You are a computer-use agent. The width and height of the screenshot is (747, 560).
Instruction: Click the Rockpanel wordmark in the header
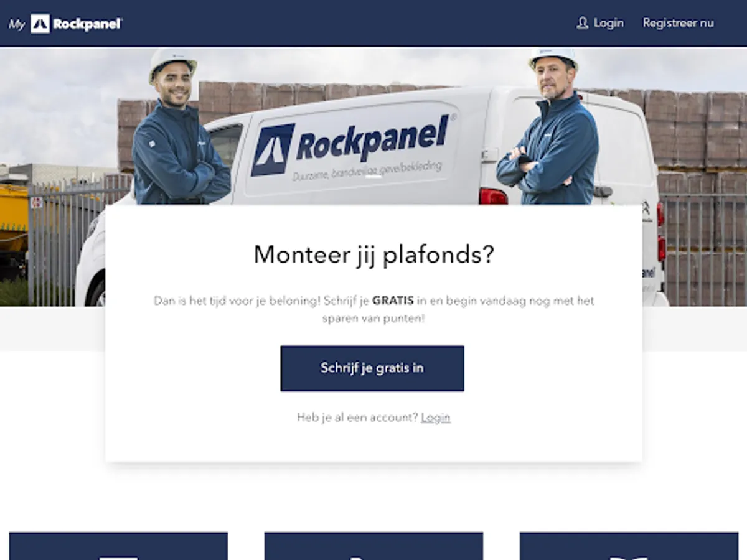click(x=87, y=24)
